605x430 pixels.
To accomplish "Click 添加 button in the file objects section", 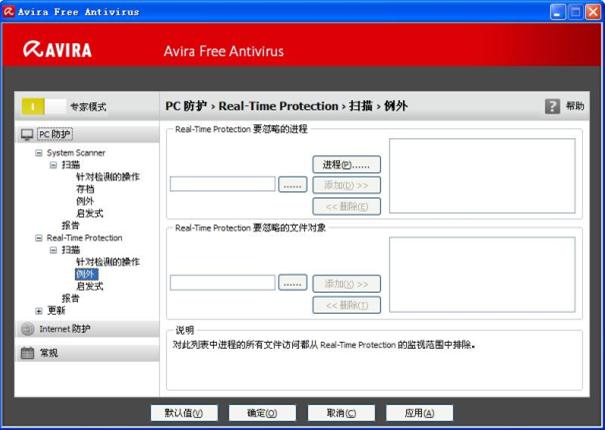I will tap(346, 284).
